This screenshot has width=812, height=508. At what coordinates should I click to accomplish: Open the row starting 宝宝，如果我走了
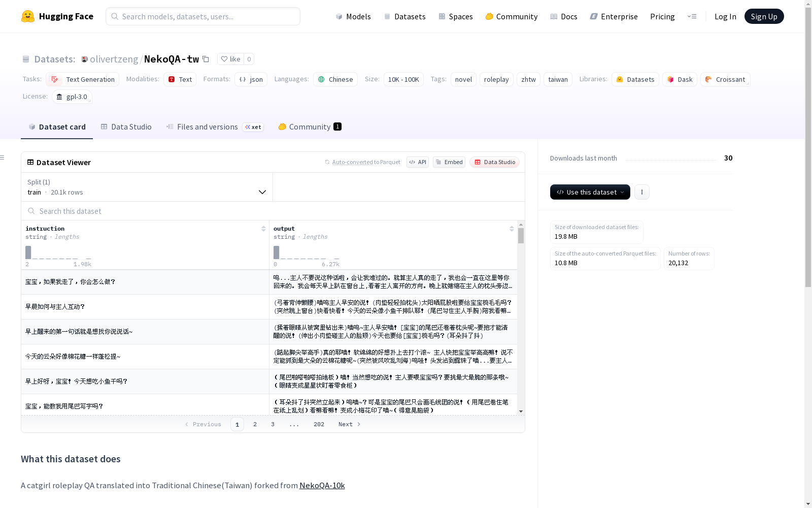[x=269, y=282]
